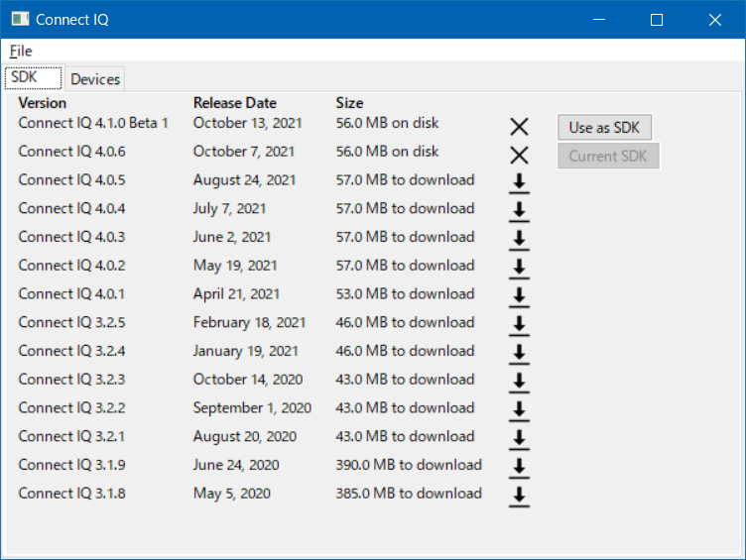
Task: Click the January 19, 2021 release date
Action: 245,351
